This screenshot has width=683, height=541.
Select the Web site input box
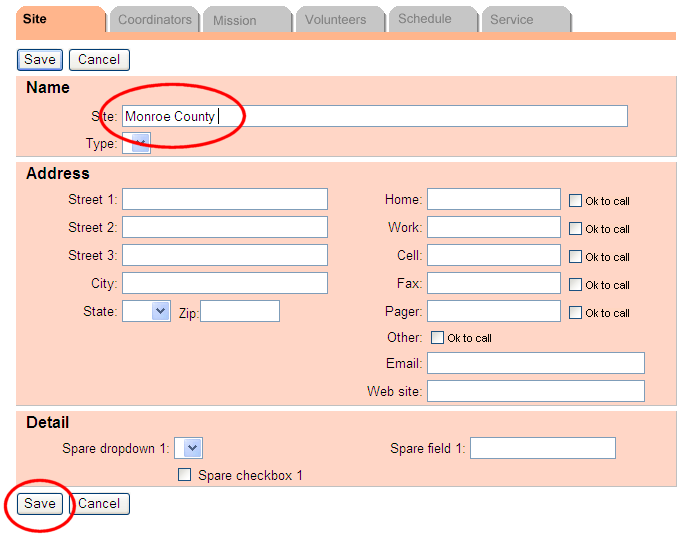point(535,391)
